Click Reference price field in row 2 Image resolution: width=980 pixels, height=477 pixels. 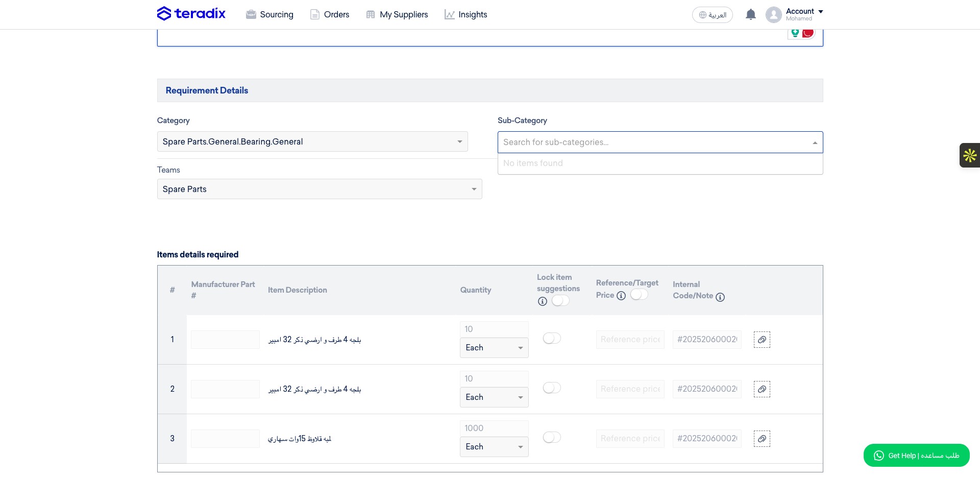630,389
